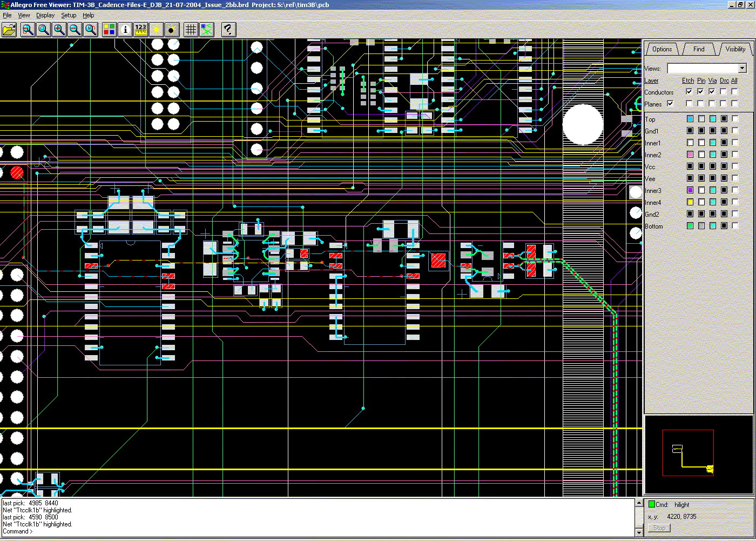Click the Highlight yellow sun icon

pyautogui.click(x=157, y=30)
